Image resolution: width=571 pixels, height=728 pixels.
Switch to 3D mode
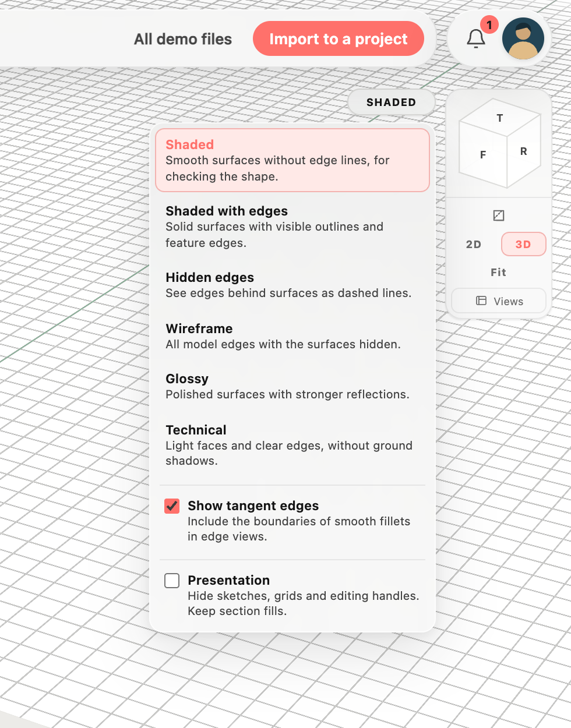523,245
